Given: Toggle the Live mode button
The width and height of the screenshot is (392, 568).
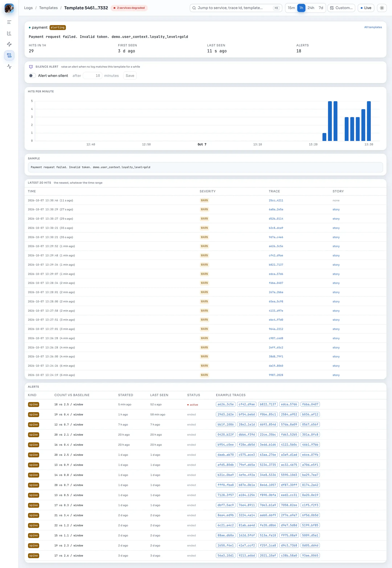Looking at the screenshot, I should pos(366,8).
